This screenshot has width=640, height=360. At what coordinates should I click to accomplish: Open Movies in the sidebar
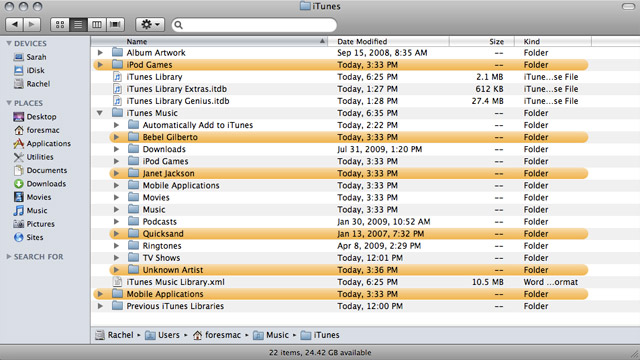[x=33, y=197]
